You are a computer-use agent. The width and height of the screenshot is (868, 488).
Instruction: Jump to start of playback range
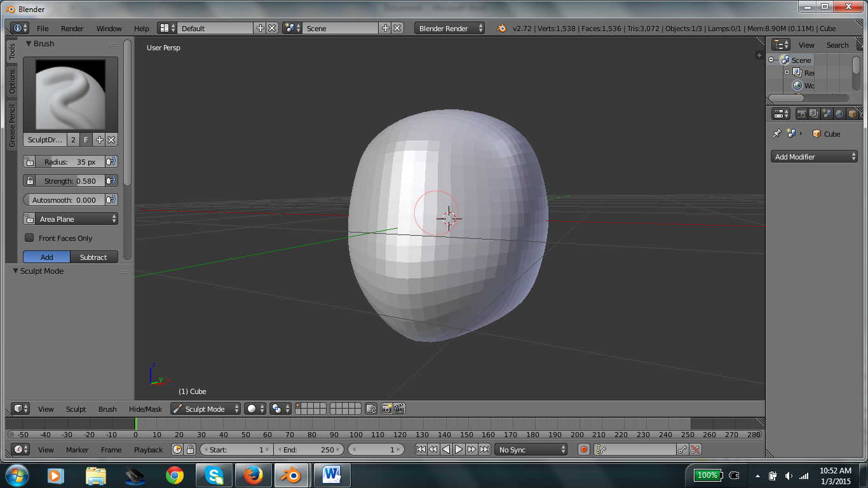click(x=420, y=449)
